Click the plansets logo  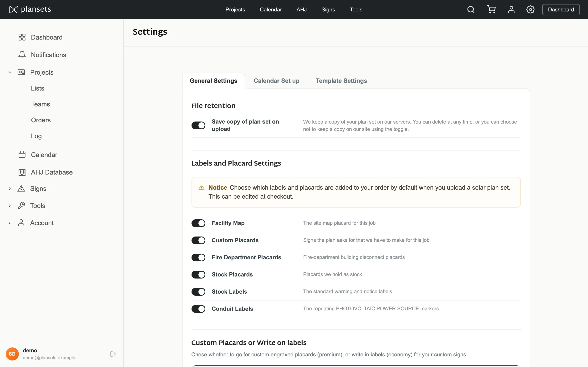(x=30, y=9)
